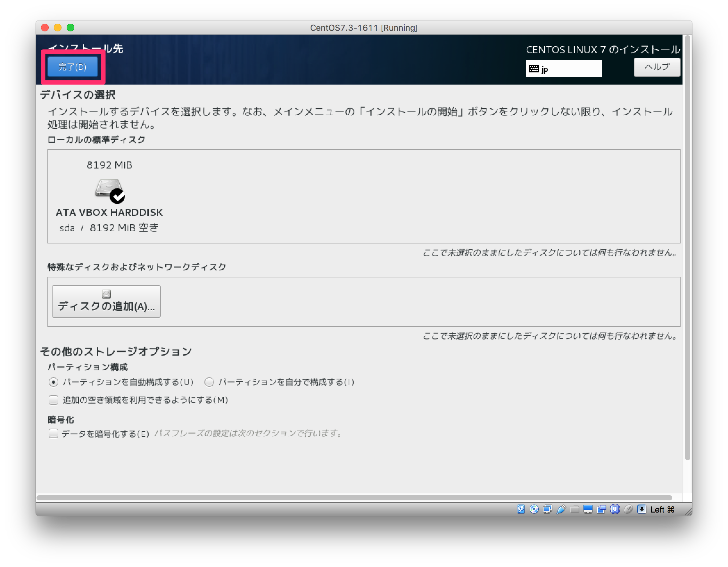This screenshot has width=728, height=567.
Task: Enable the 追加の空き領域を利用できるようにする checkbox
Action: 53,400
